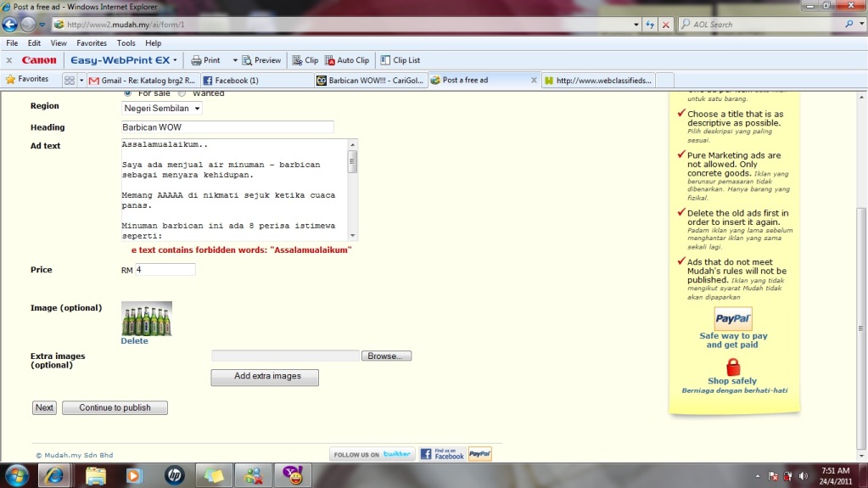
Task: Click the Heading field Barbican WOW
Action: click(227, 127)
